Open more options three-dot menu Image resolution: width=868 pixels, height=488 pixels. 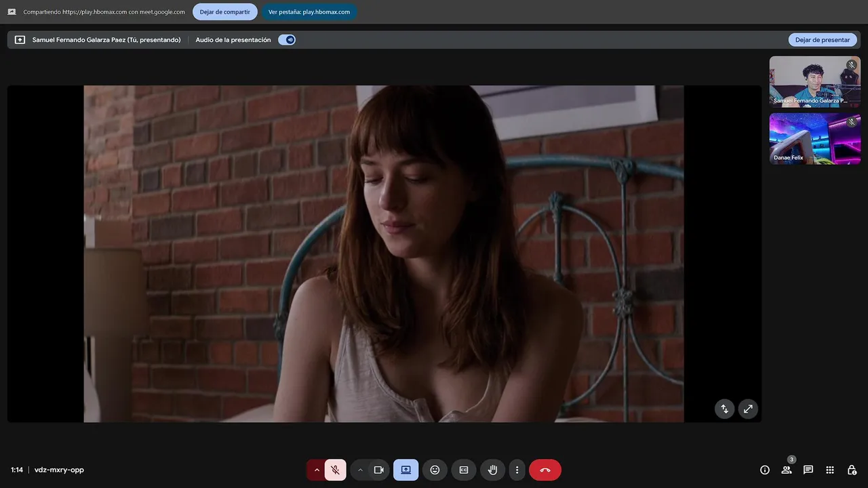[517, 470]
